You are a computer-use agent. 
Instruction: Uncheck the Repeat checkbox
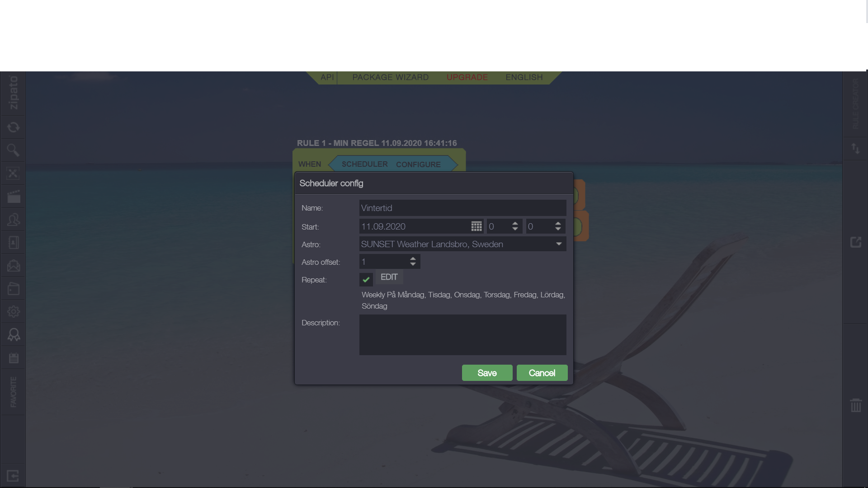click(x=366, y=280)
